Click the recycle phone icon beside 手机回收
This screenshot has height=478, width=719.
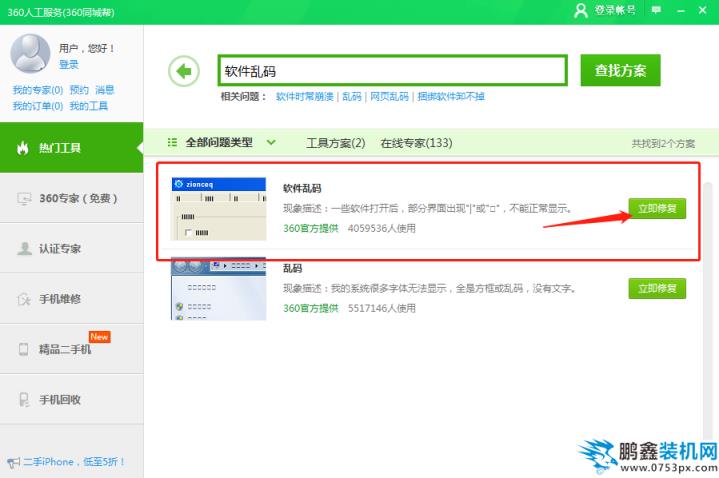[x=24, y=399]
